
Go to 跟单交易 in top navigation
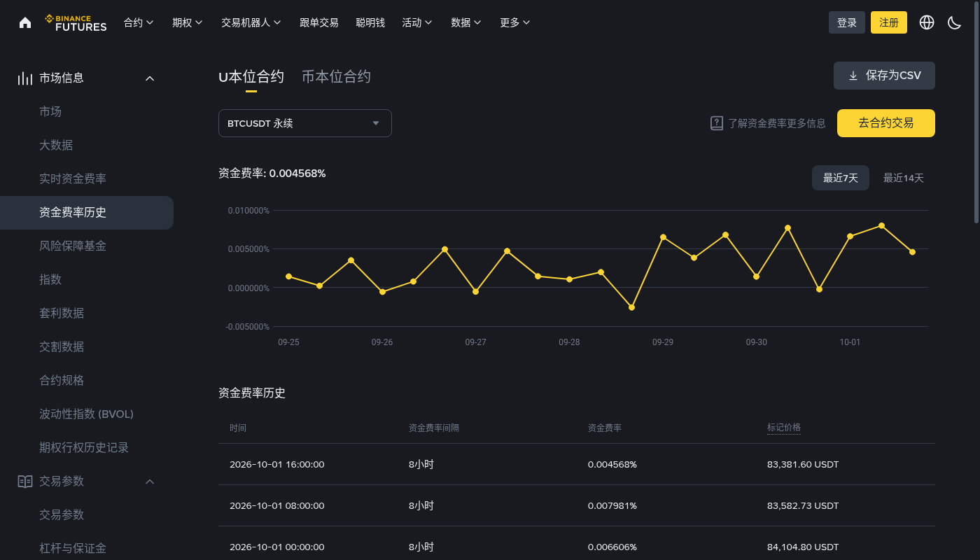[x=319, y=22]
